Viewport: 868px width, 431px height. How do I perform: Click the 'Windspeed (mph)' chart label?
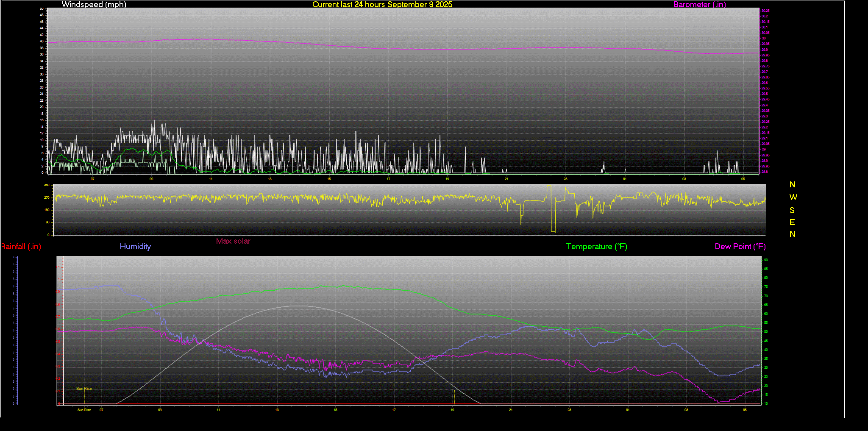(x=94, y=4)
